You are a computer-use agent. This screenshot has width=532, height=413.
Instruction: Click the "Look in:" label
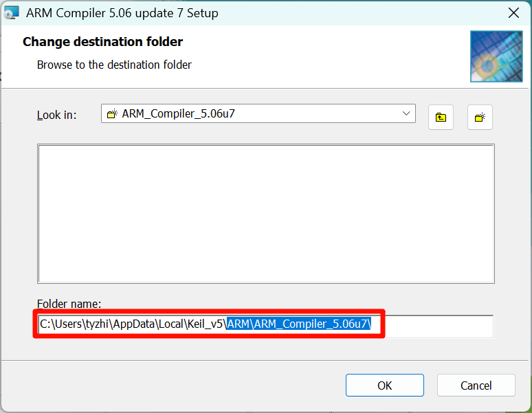56,115
